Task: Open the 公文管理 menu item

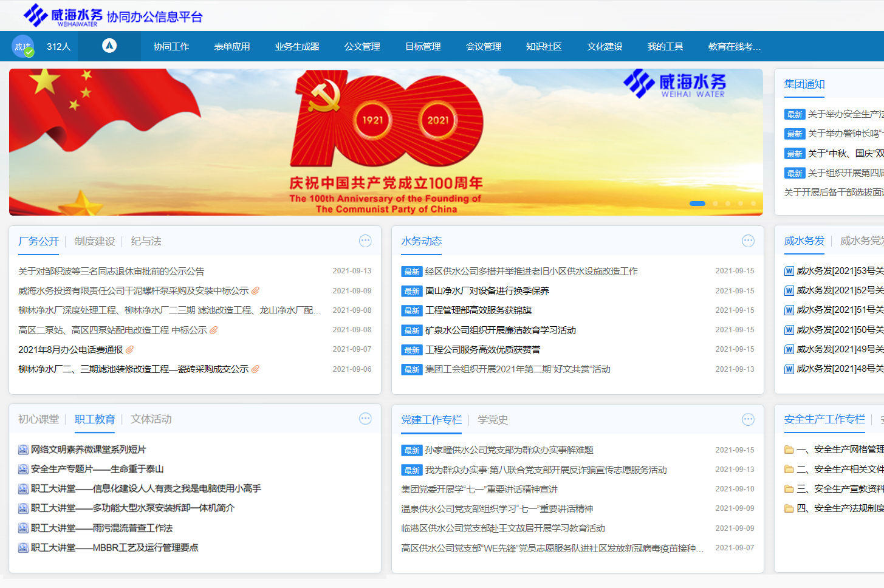Action: point(362,47)
